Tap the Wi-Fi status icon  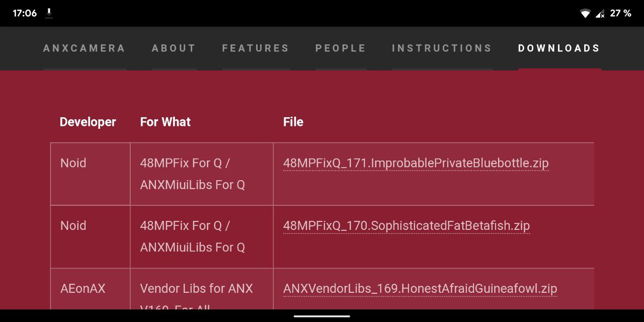point(585,14)
